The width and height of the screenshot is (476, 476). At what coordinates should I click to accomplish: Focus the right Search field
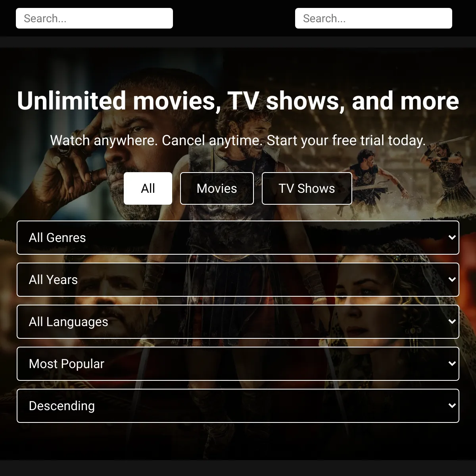[x=374, y=18]
